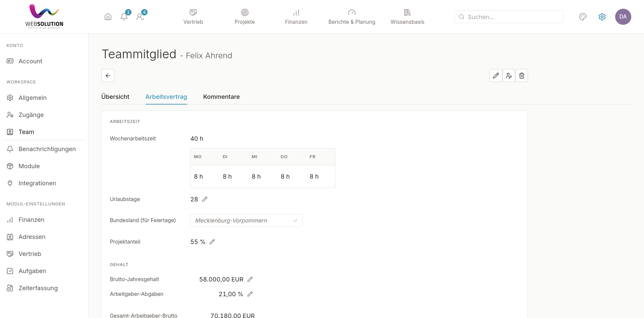This screenshot has height=318, width=644.
Task: Open Berichte & Planung menu
Action: click(352, 17)
